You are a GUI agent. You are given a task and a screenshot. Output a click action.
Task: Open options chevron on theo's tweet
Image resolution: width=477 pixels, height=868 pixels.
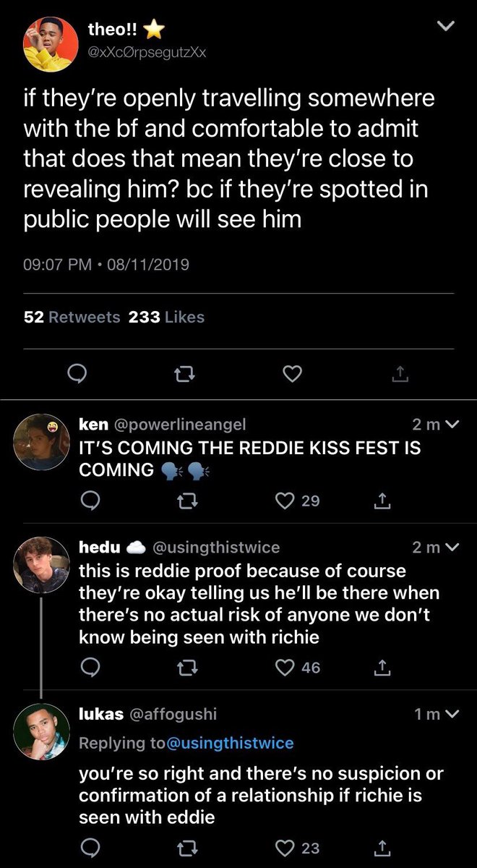[447, 27]
